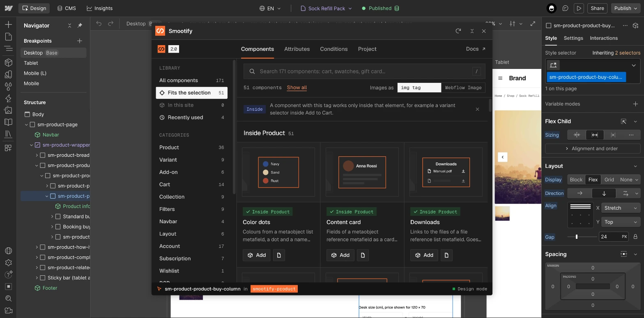This screenshot has width=644, height=318.
Task: Set Display to Block
Action: coord(576,180)
